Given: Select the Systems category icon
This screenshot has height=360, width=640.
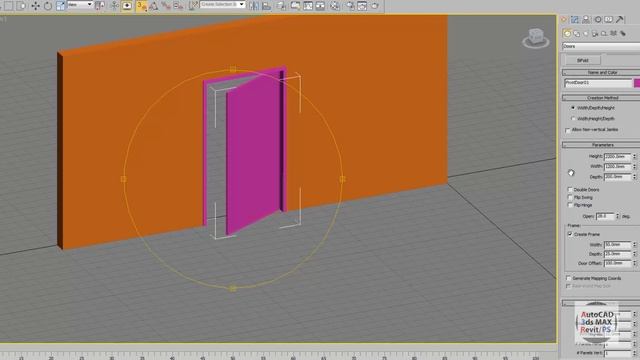Looking at the screenshot, I should click(623, 33).
